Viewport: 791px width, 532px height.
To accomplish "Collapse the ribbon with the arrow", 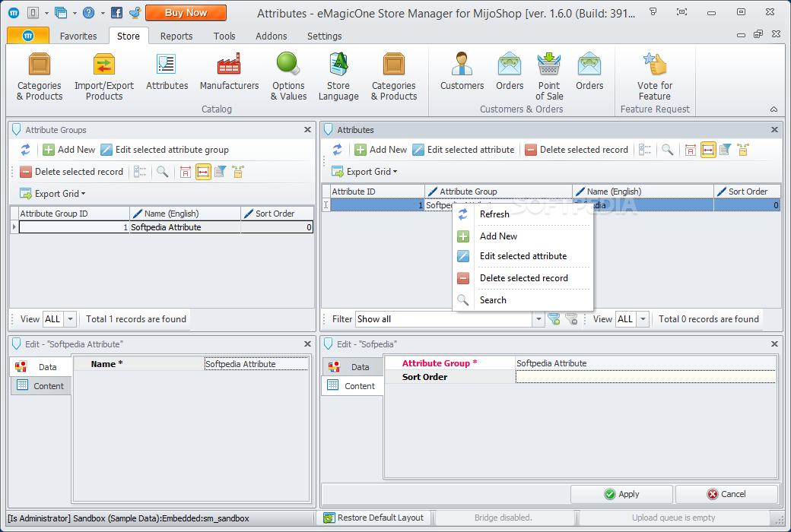I will pos(774,109).
